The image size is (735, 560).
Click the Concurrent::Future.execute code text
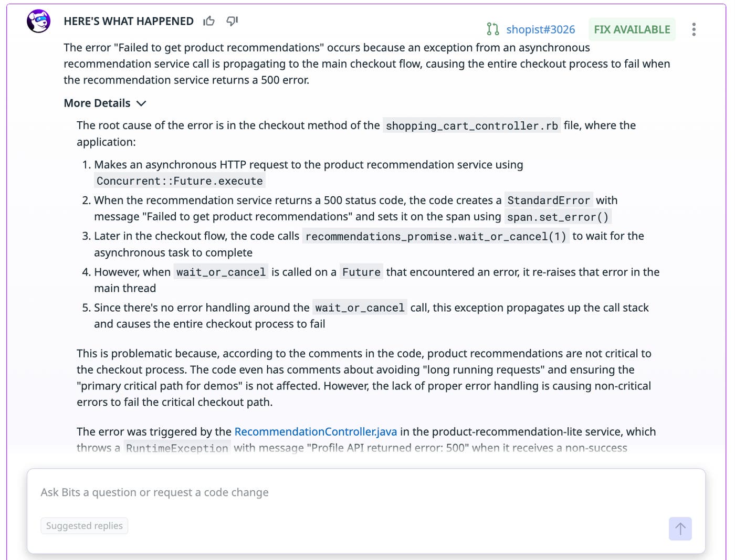pos(180,181)
